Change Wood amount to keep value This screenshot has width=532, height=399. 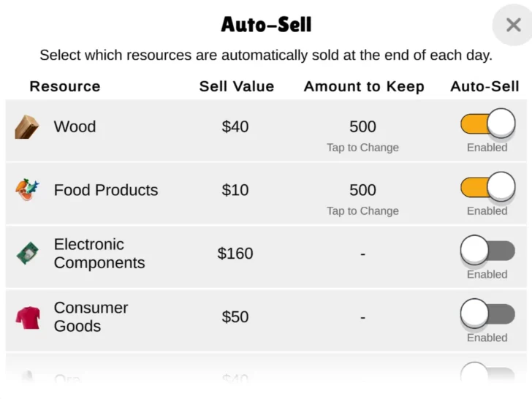[x=362, y=127]
